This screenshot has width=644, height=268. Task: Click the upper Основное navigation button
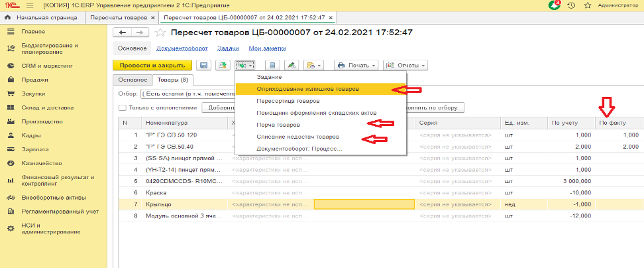[133, 48]
